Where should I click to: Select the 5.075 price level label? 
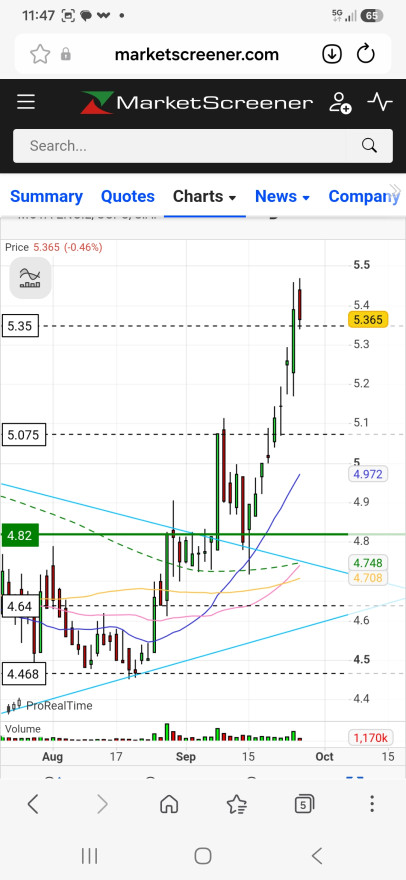[24, 434]
